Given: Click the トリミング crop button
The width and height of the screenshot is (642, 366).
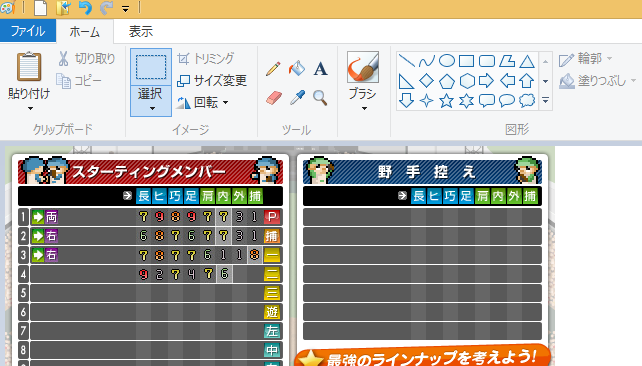Looking at the screenshot, I should 206,59.
